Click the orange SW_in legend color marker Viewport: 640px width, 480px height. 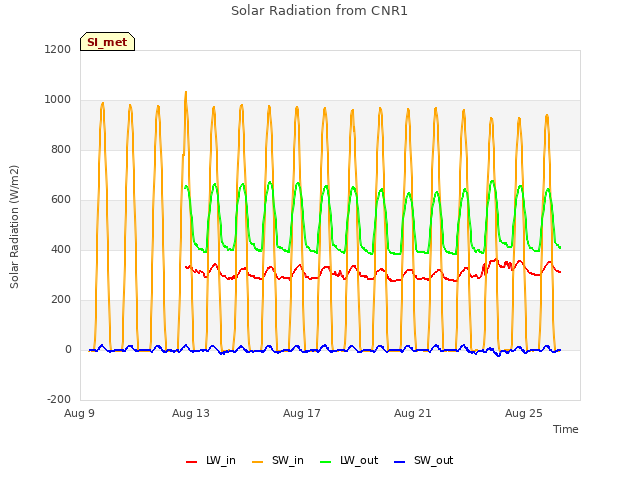pyautogui.click(x=258, y=462)
